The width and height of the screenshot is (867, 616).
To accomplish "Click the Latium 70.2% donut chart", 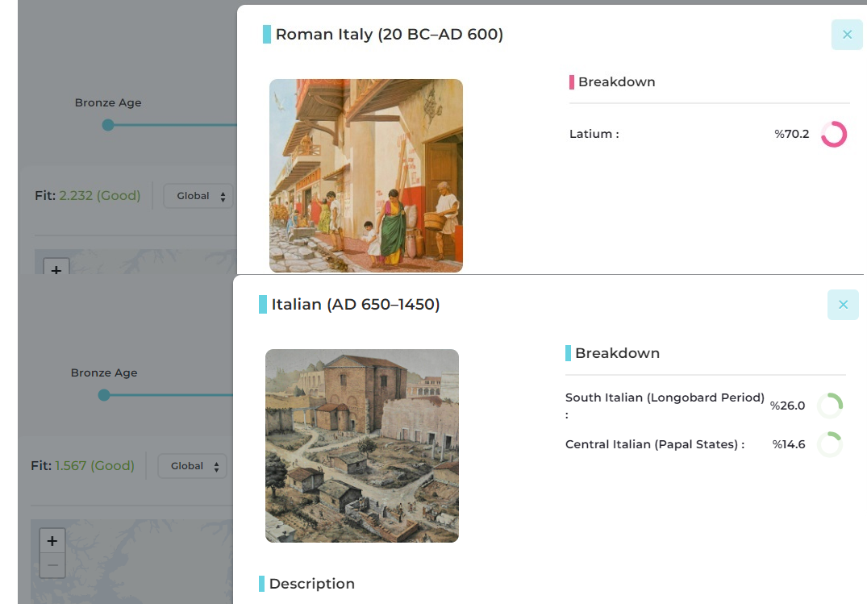I will 834,134.
